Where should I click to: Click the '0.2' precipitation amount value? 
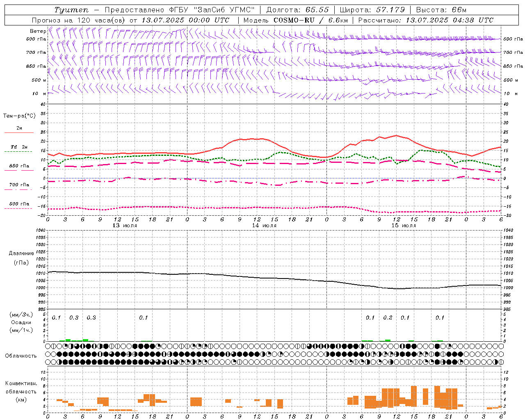pos(388,317)
